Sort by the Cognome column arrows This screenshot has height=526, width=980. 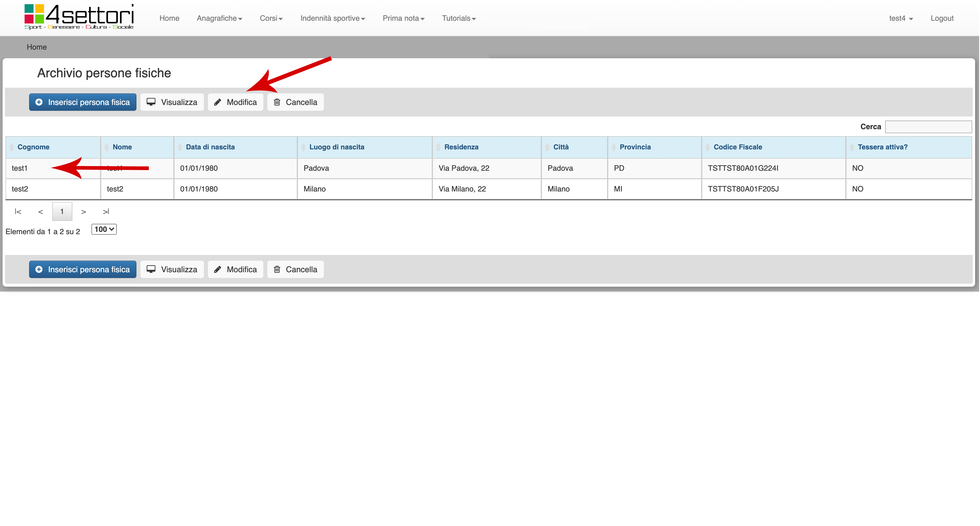tap(12, 147)
